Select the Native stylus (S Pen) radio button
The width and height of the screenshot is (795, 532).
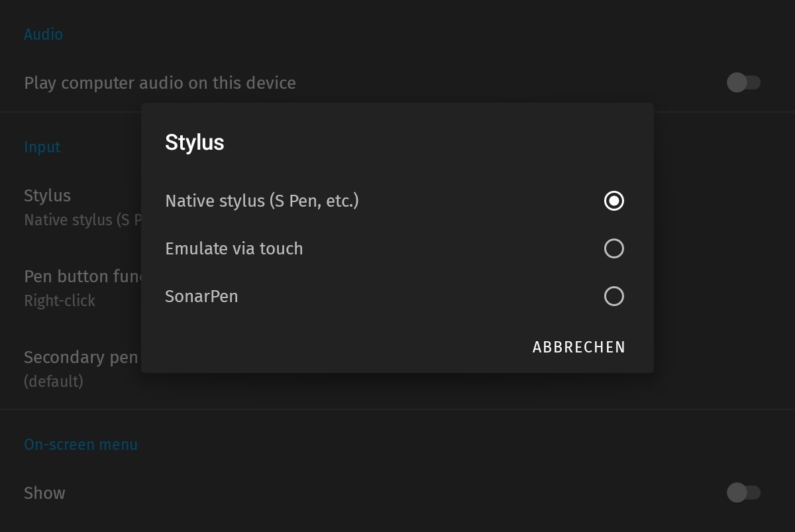[613, 201]
